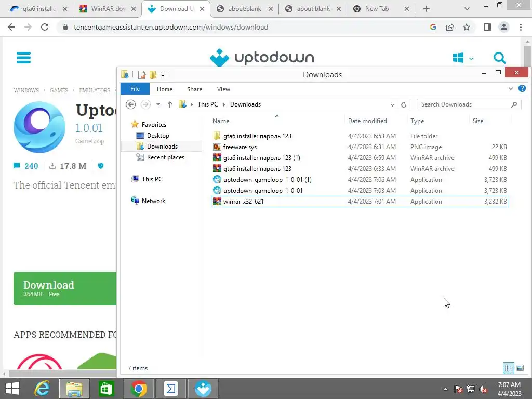Open the Chrome profile avatar

click(x=504, y=27)
